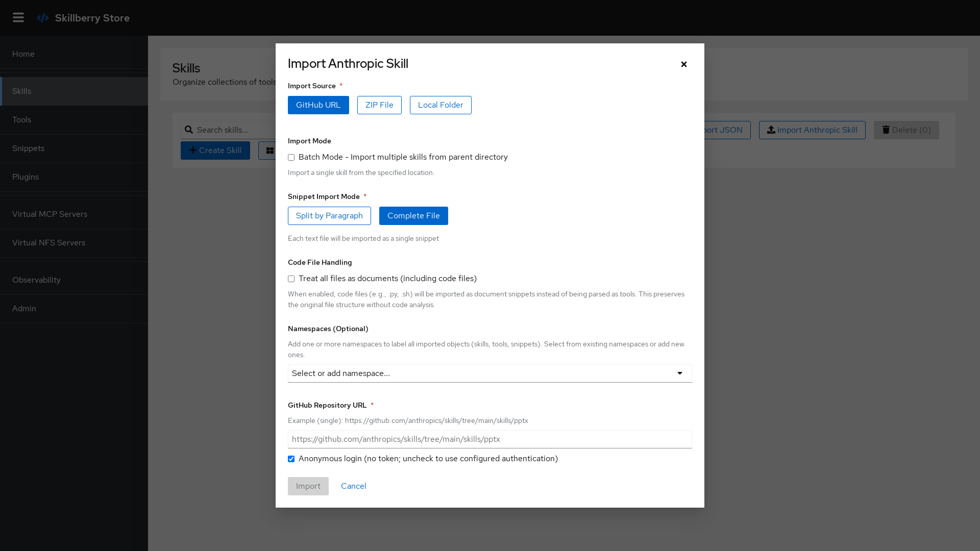This screenshot has width=980, height=551.
Task: Open the namespace dropdown caret
Action: tap(680, 373)
